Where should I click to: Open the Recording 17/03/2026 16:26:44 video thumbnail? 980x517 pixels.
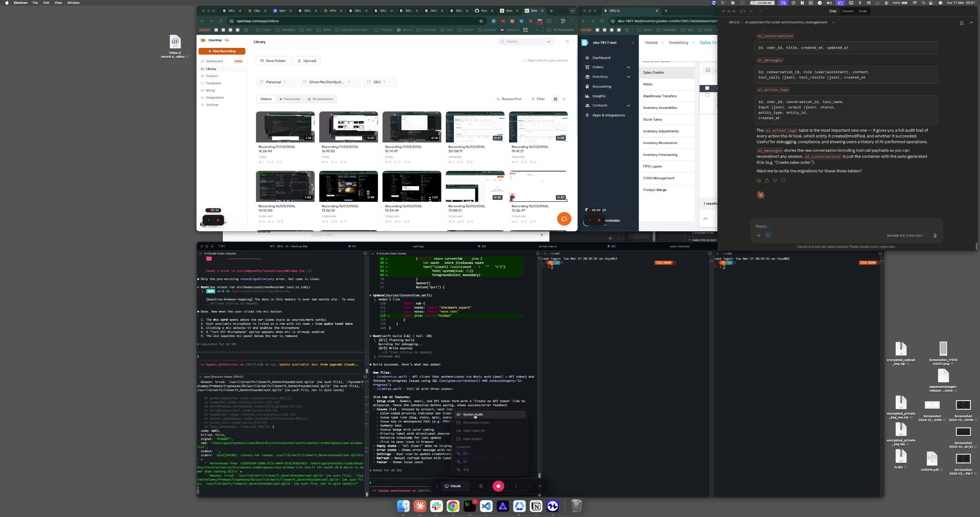[285, 127]
